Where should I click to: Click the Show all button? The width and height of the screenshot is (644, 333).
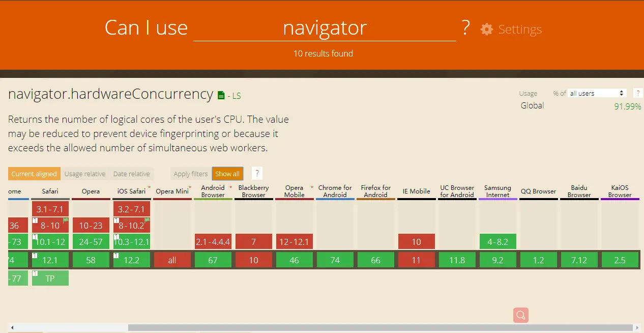(227, 174)
